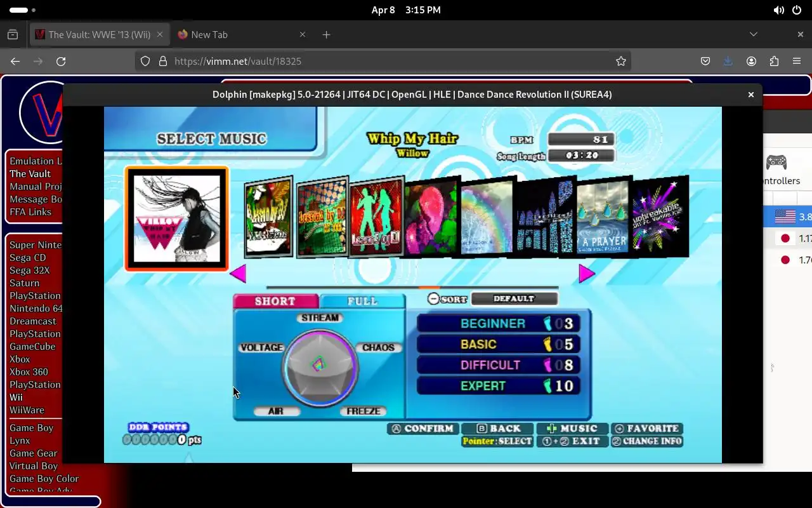812x508 pixels.
Task: Open the Activities overview pill
Action: 22,10
